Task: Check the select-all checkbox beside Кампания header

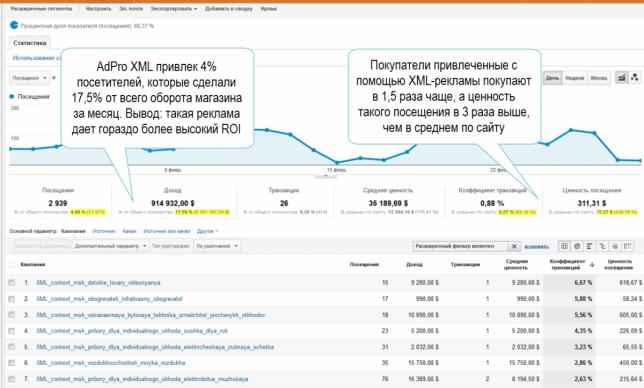Action: [12, 264]
